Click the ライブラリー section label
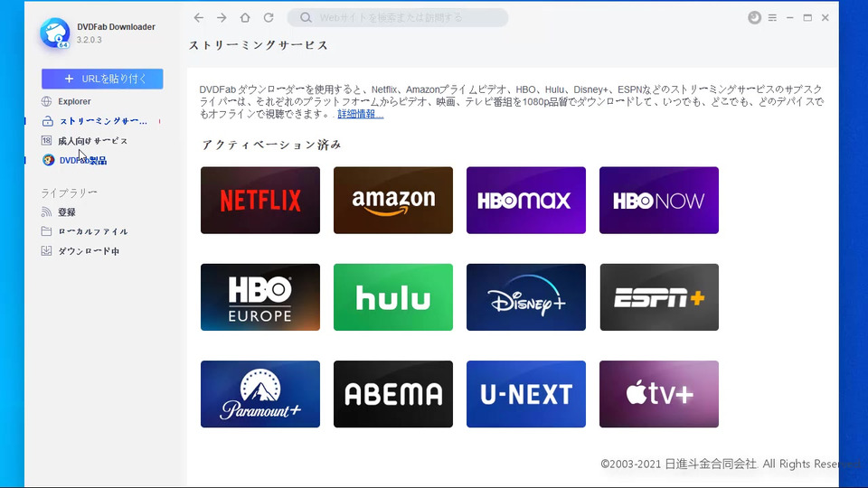 (70, 192)
